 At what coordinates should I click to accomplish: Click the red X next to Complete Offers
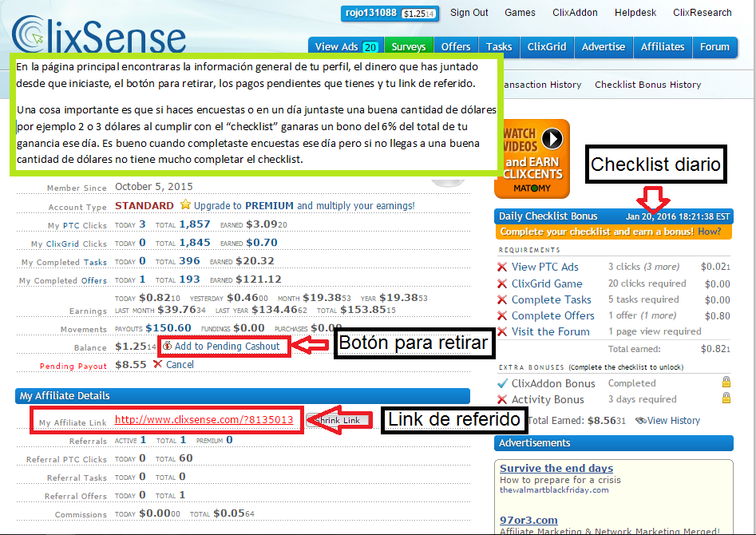click(502, 315)
